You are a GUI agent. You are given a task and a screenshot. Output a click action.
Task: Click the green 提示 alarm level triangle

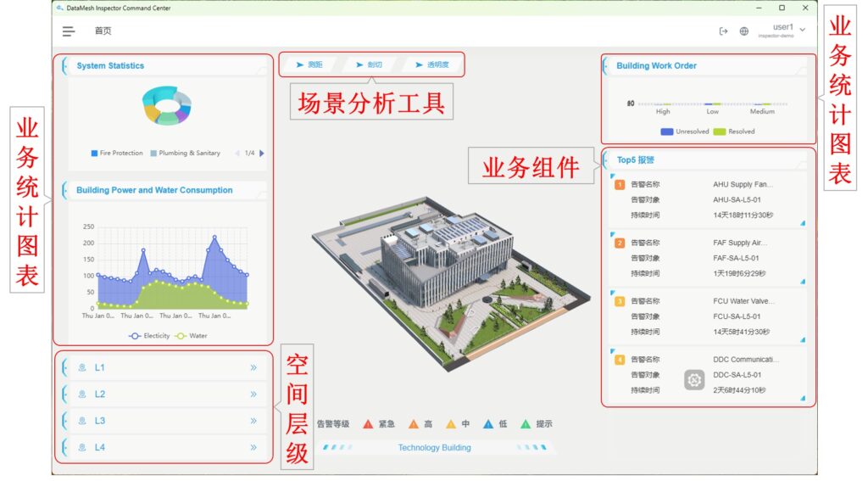click(526, 423)
